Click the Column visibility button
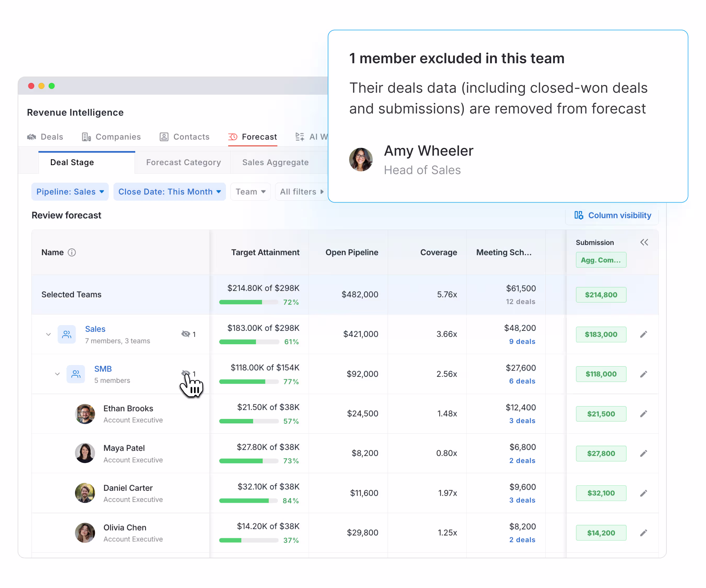Viewport: 706px width, 588px height. click(x=612, y=215)
